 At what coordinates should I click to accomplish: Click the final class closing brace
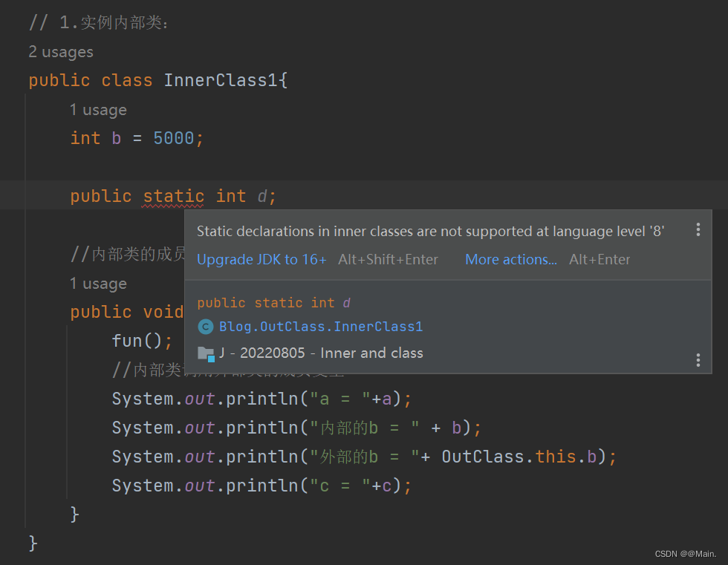[33, 543]
